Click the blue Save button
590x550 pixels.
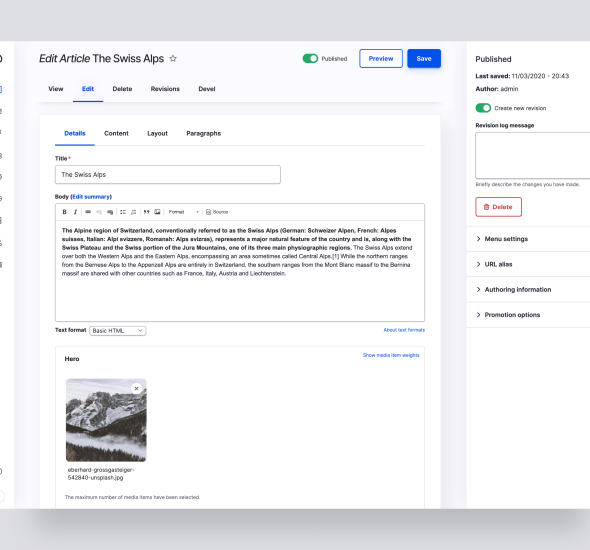click(x=424, y=59)
